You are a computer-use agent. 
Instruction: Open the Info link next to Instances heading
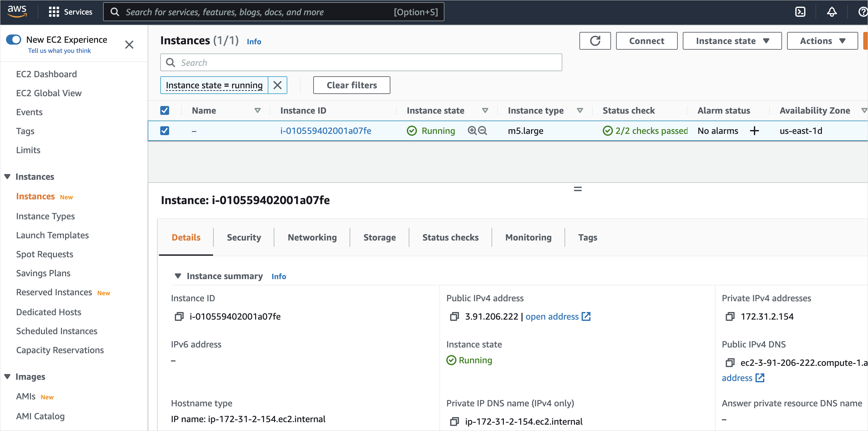point(254,41)
